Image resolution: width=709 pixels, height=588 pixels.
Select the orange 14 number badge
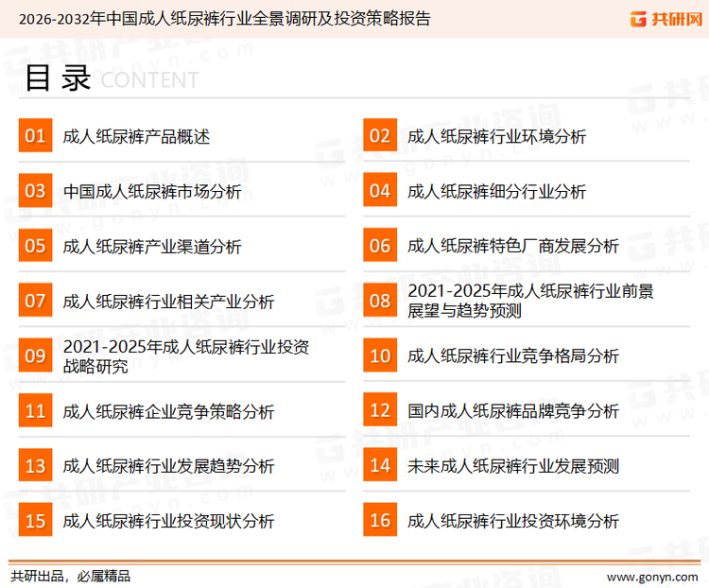coord(380,466)
